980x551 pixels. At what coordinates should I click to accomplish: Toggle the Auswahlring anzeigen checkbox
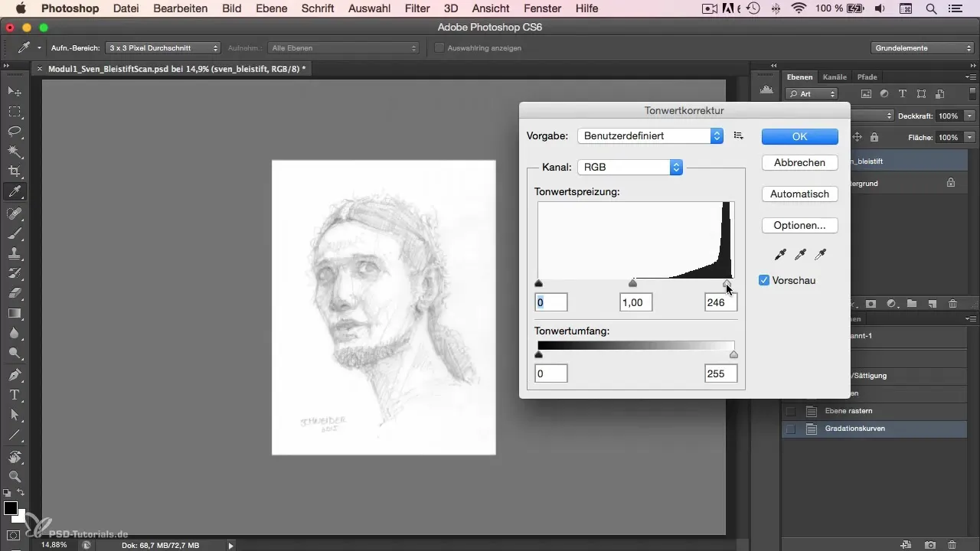(x=439, y=47)
